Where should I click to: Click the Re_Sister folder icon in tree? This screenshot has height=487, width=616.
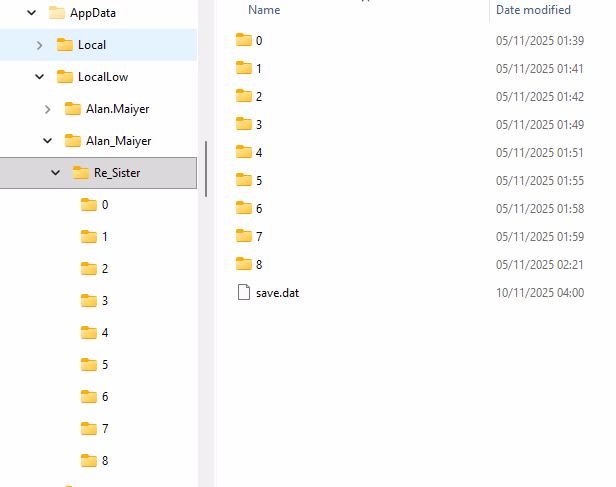pyautogui.click(x=81, y=173)
